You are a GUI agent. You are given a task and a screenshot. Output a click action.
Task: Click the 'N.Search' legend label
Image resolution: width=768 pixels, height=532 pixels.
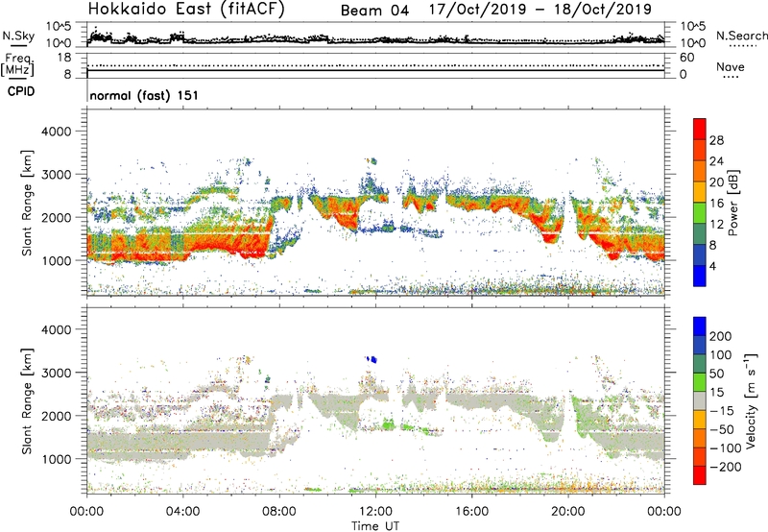pos(741,36)
